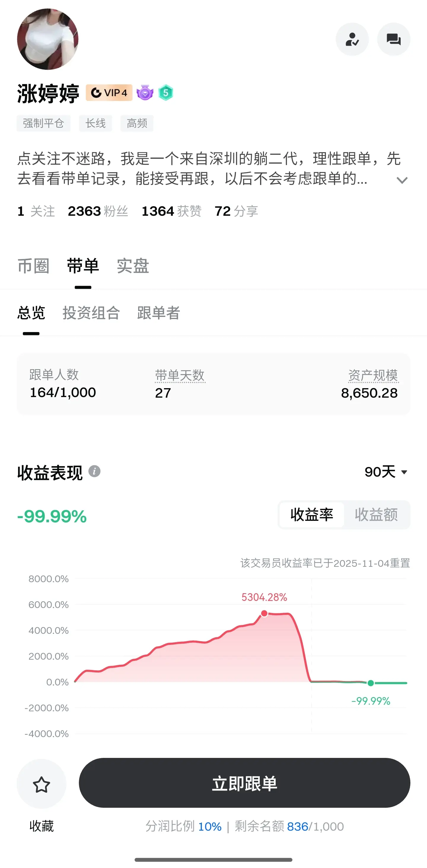Open the chat messages icon
This screenshot has width=427, height=868.
coord(393,39)
